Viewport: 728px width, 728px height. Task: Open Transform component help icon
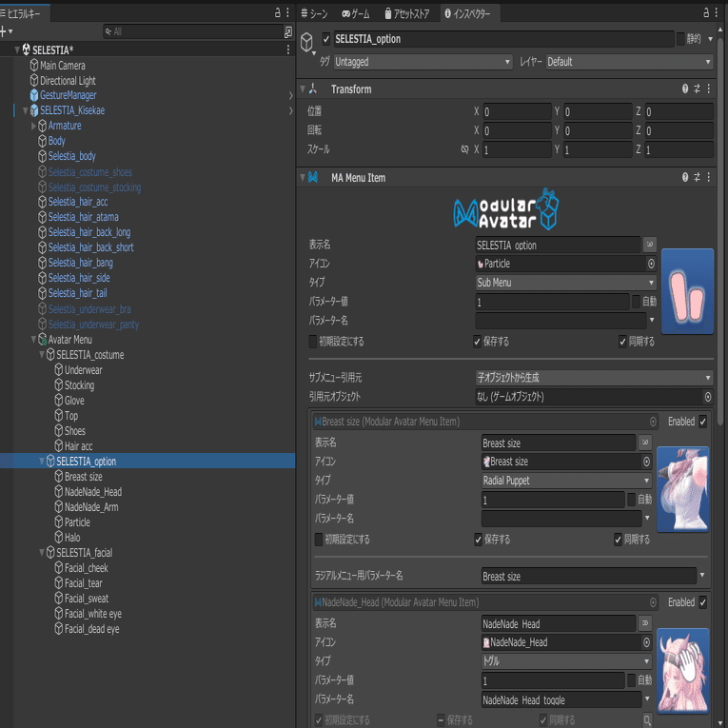(x=685, y=89)
